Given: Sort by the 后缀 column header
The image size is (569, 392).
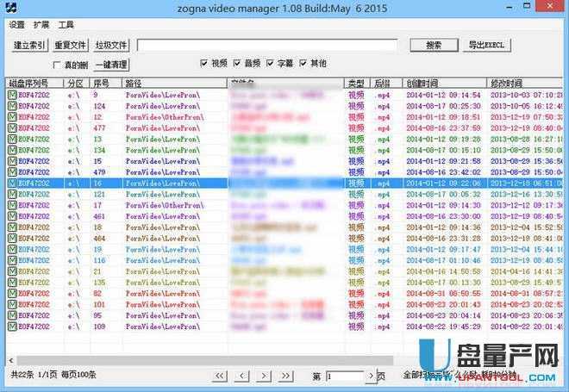Looking at the screenshot, I should pos(386,84).
